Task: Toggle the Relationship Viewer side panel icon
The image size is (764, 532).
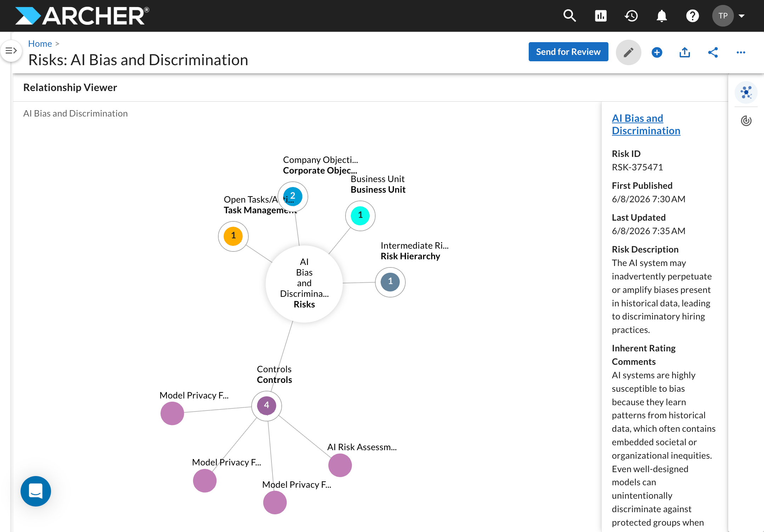Action: click(x=746, y=92)
